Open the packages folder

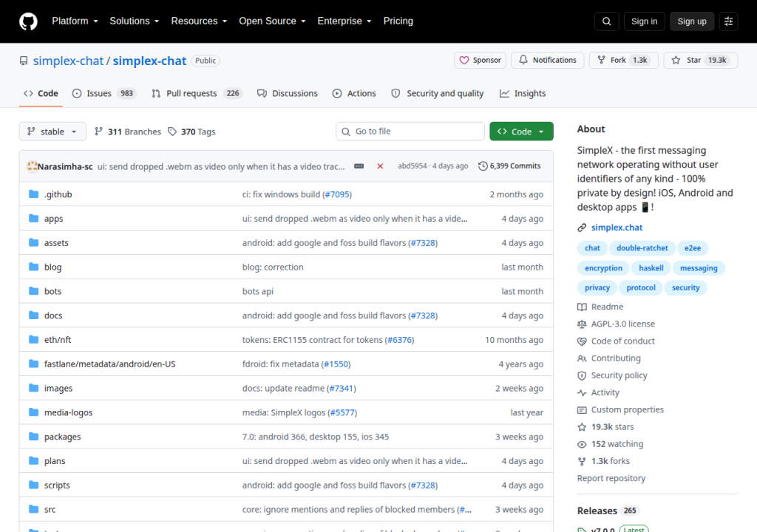click(62, 437)
